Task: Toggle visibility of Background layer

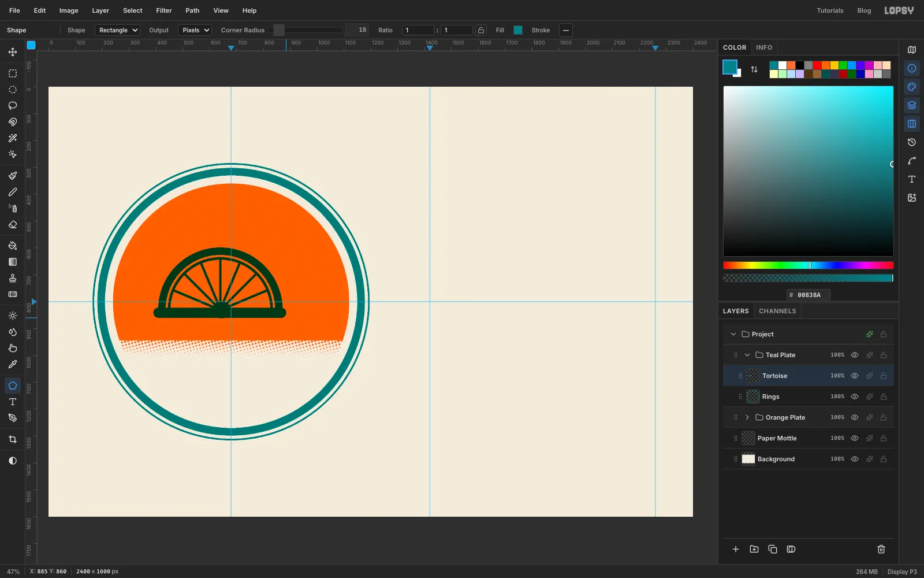Action: click(x=855, y=459)
